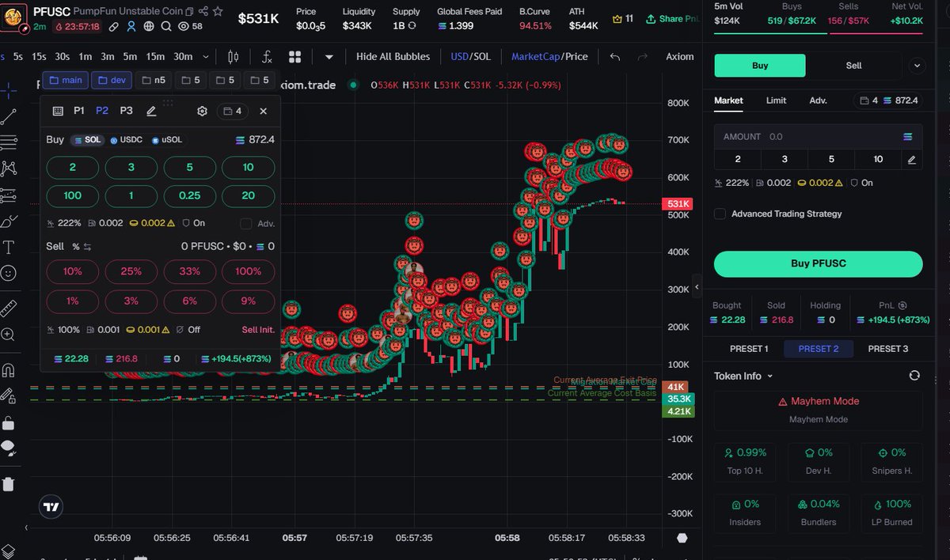Switch to preset P3 in floating panel
Viewport: 950px width, 560px height.
(127, 112)
